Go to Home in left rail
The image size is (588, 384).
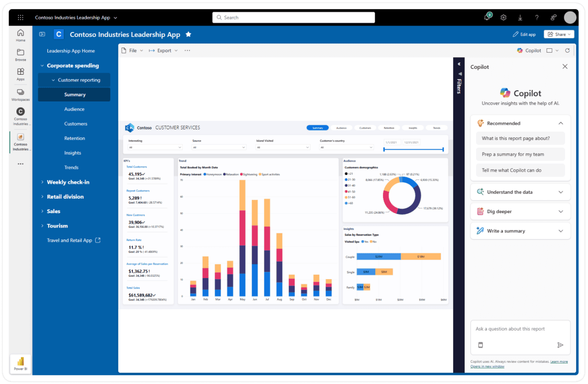(21, 35)
